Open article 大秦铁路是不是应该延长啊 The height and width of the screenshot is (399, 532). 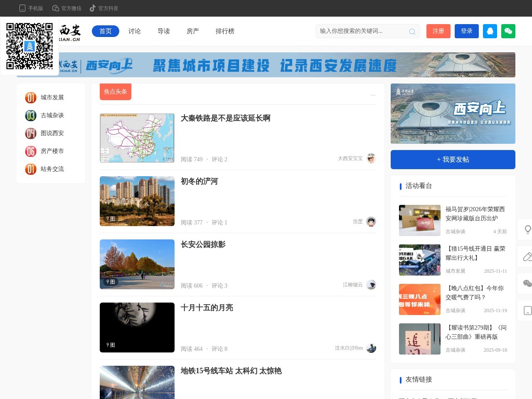pyautogui.click(x=225, y=118)
